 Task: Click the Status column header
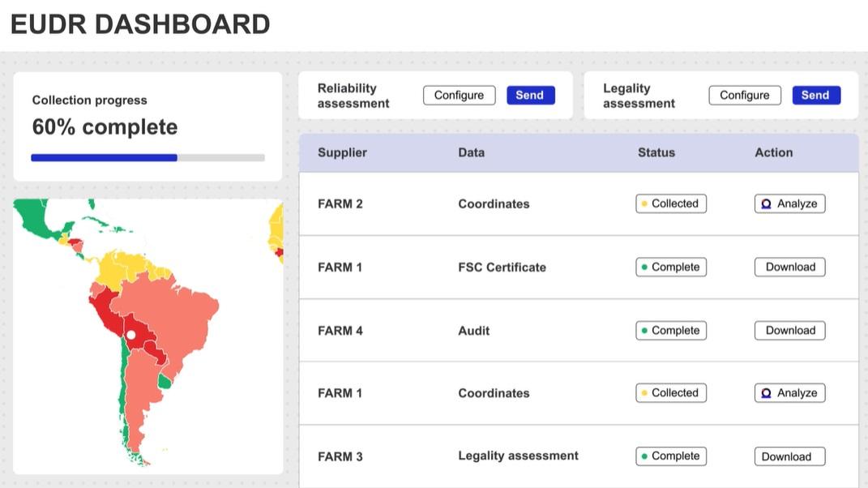pyautogui.click(x=656, y=153)
